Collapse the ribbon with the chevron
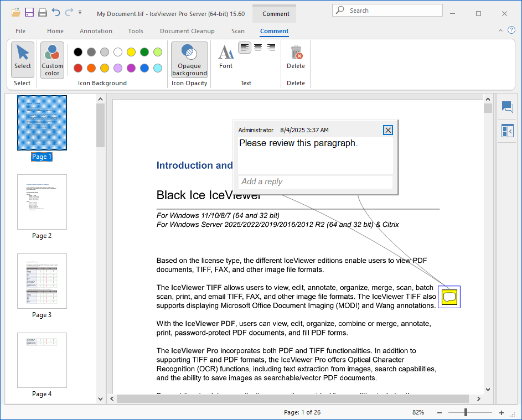 pyautogui.click(x=500, y=30)
